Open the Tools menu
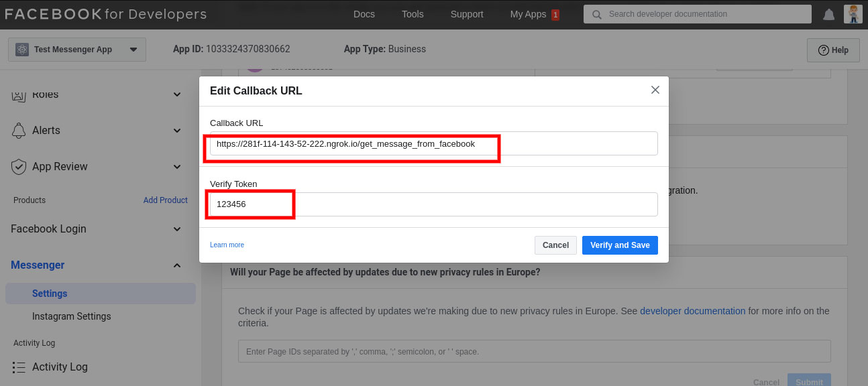868x386 pixels. (413, 14)
